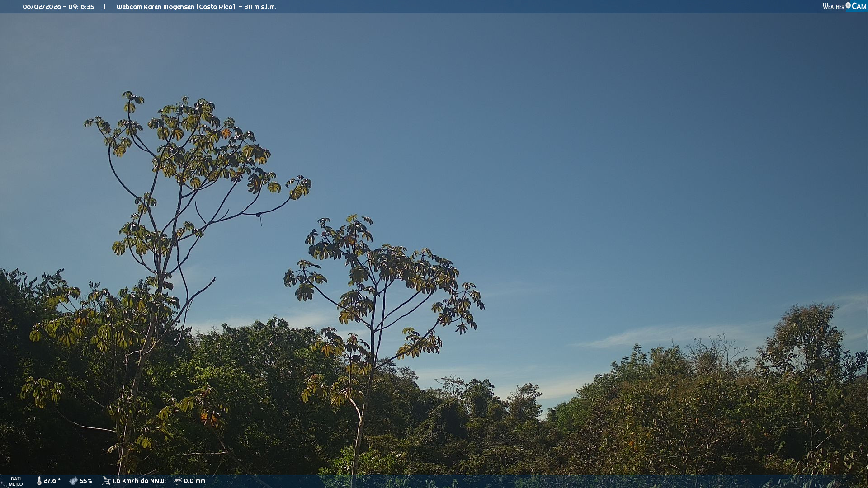Click the WeatherCam logo
868x488 pixels.
pyautogui.click(x=844, y=6)
